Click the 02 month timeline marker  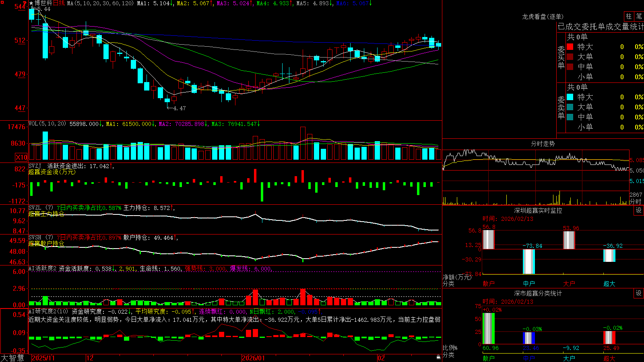pos(381,358)
